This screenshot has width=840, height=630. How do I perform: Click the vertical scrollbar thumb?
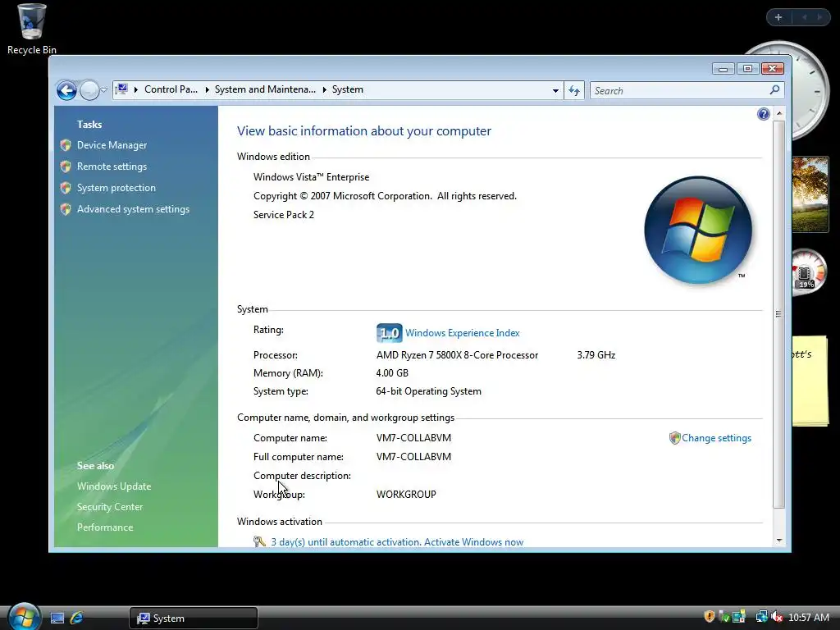(779, 314)
